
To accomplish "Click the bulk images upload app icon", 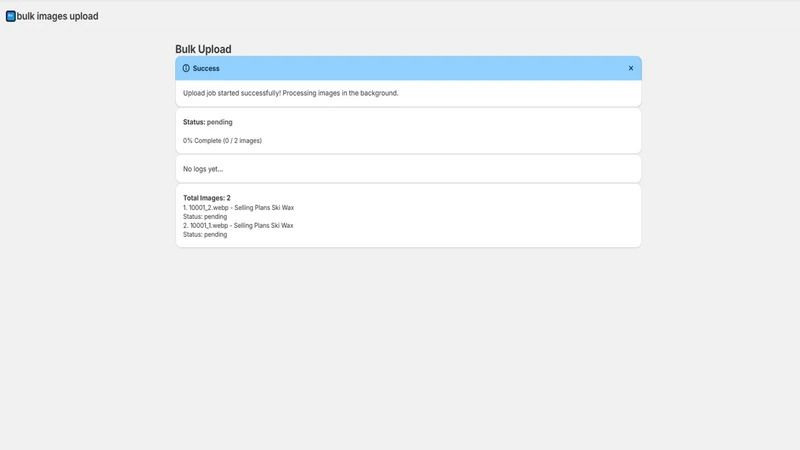I will 10,16.
